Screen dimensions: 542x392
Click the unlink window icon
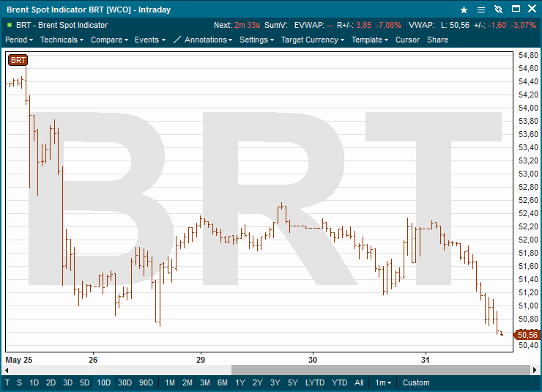point(498,10)
